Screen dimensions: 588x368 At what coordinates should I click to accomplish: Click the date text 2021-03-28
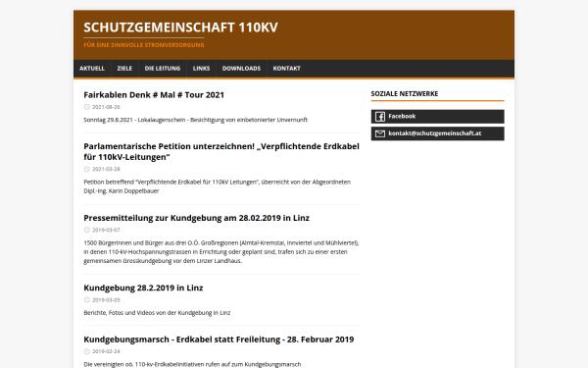106,170
